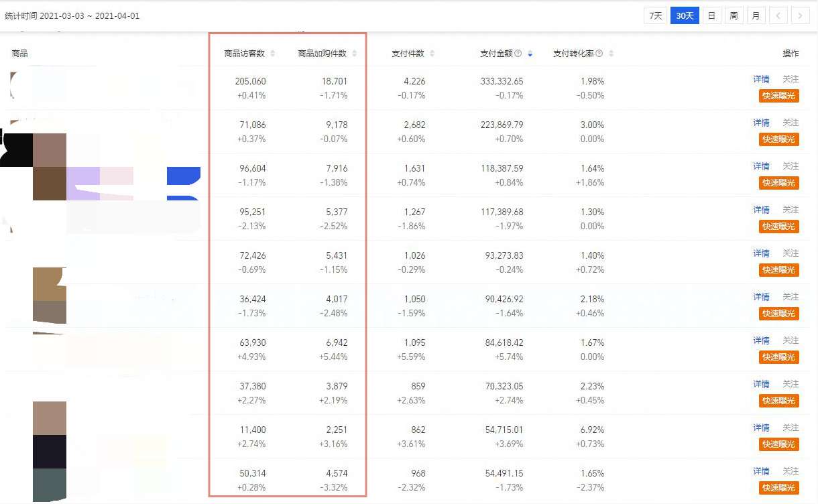This screenshot has width=818, height=504.
Task: Click 关注 for row with 54,491.15 payment
Action: [x=791, y=471]
